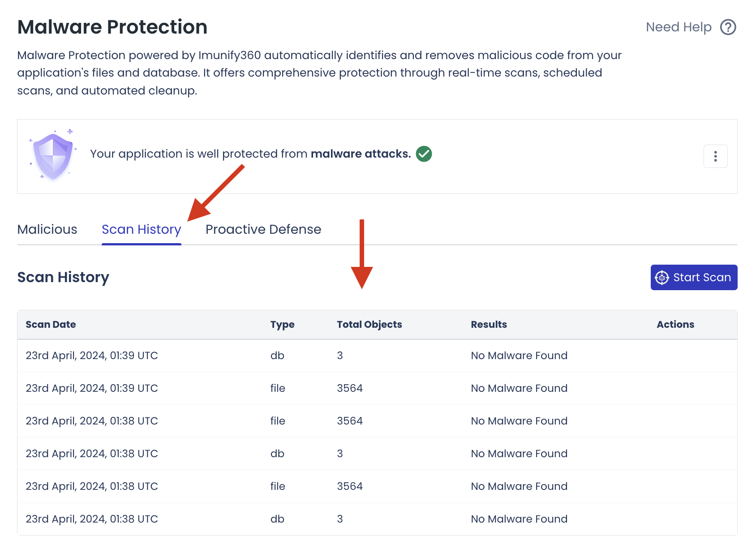The height and width of the screenshot is (549, 756).
Task: Click the bold 'malware attacks' text
Action: coord(361,154)
